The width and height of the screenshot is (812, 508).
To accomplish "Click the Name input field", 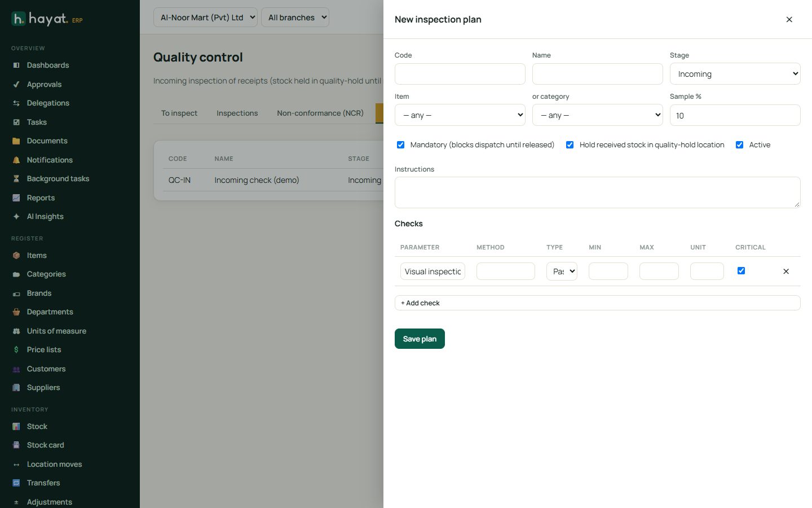I will click(598, 74).
